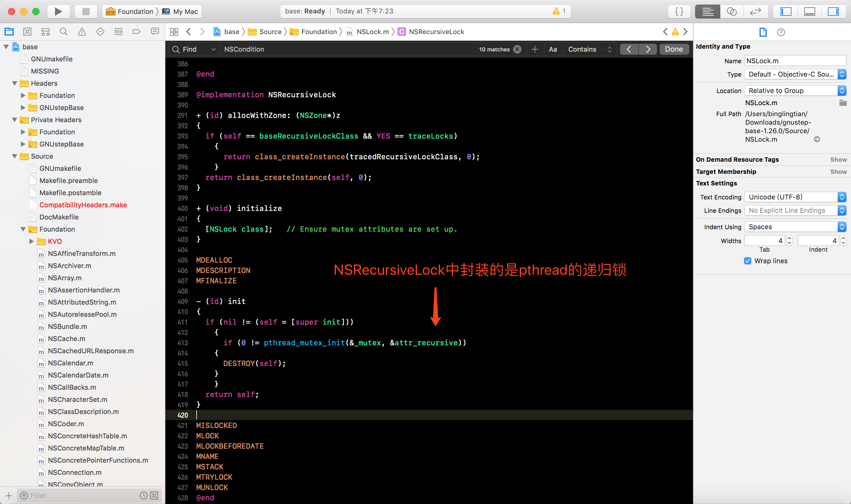Expand the Foundation folder under Headers
The height and width of the screenshot is (504, 851).
(23, 95)
